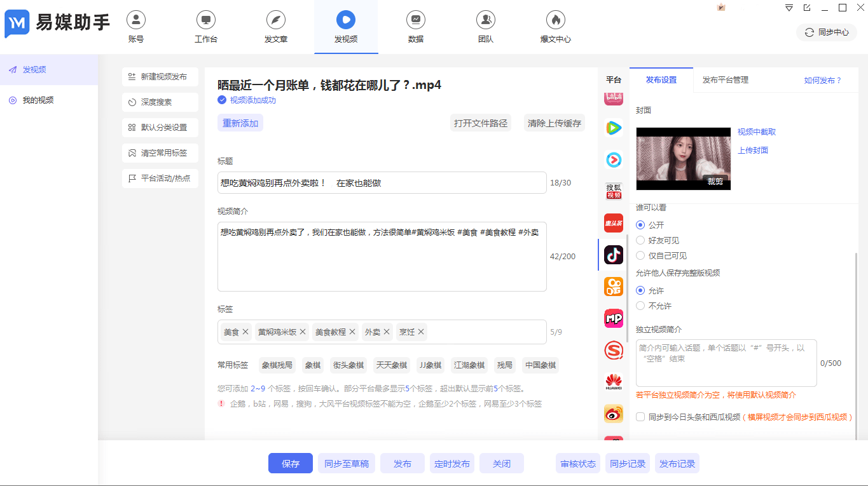Select the 好友可见 visibility radio button
868x486 pixels.
tap(640, 240)
